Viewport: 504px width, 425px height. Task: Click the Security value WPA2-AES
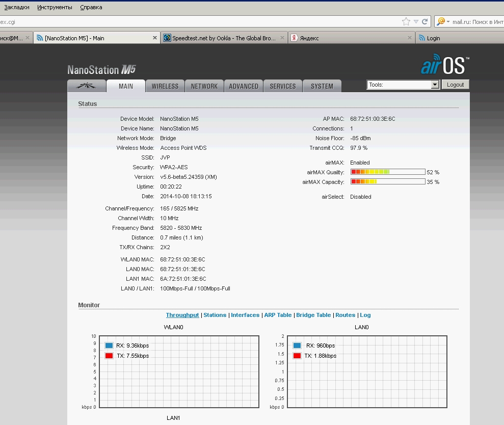coord(174,167)
